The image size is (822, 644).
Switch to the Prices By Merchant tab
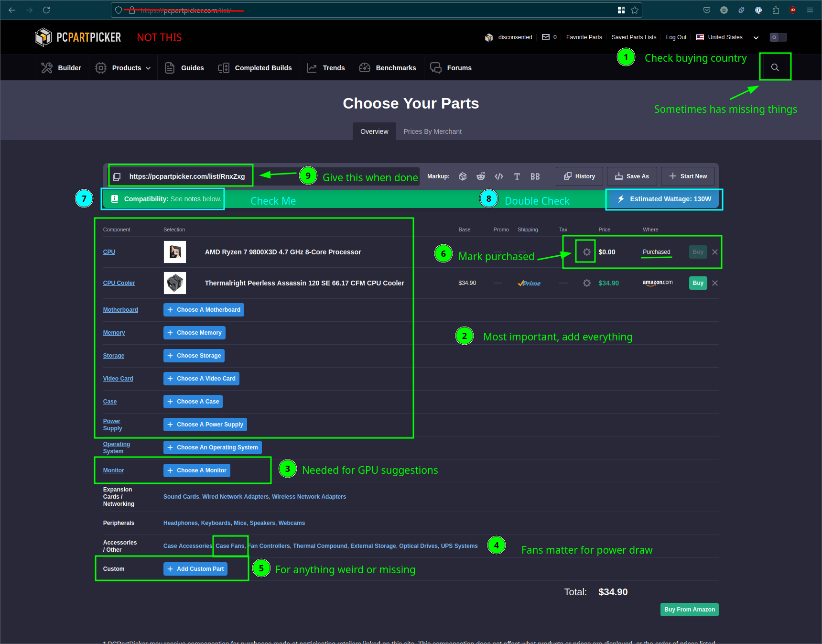(433, 131)
